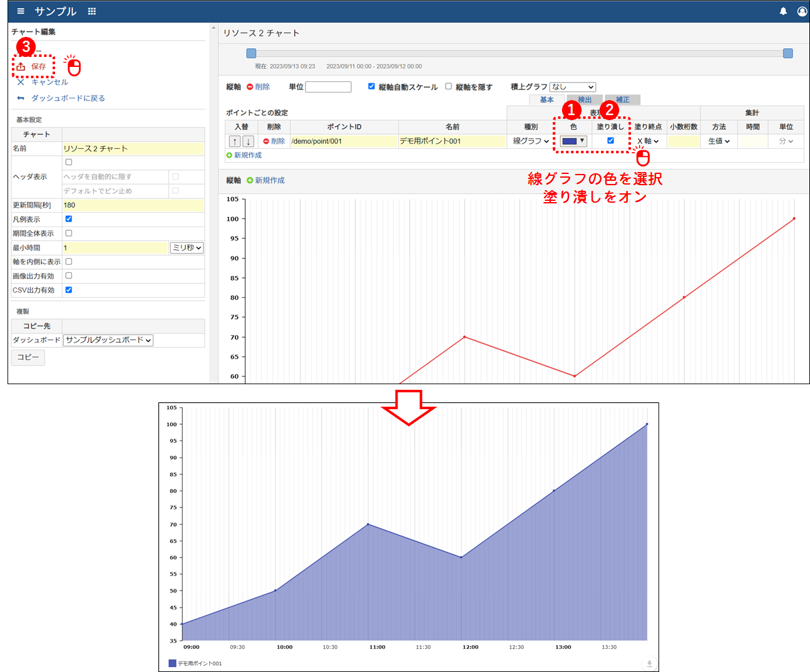Click the right time range slider handle
The image size is (810, 672).
tap(788, 53)
